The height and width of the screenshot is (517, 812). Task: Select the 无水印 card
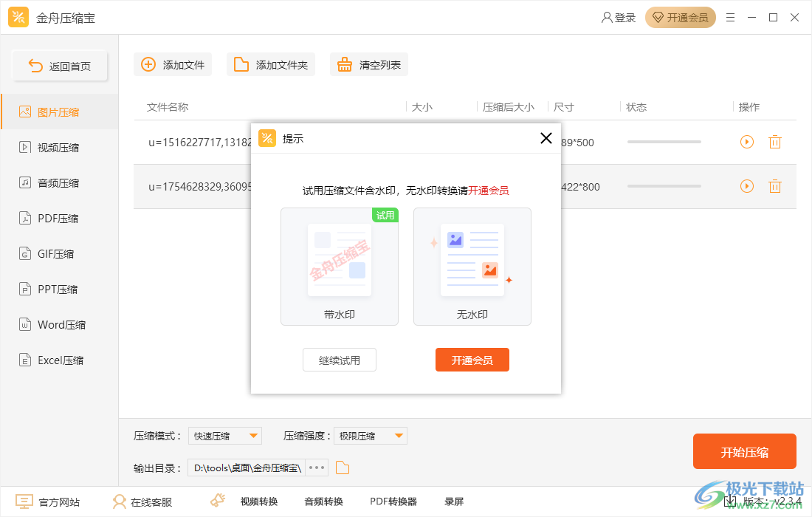click(x=472, y=267)
